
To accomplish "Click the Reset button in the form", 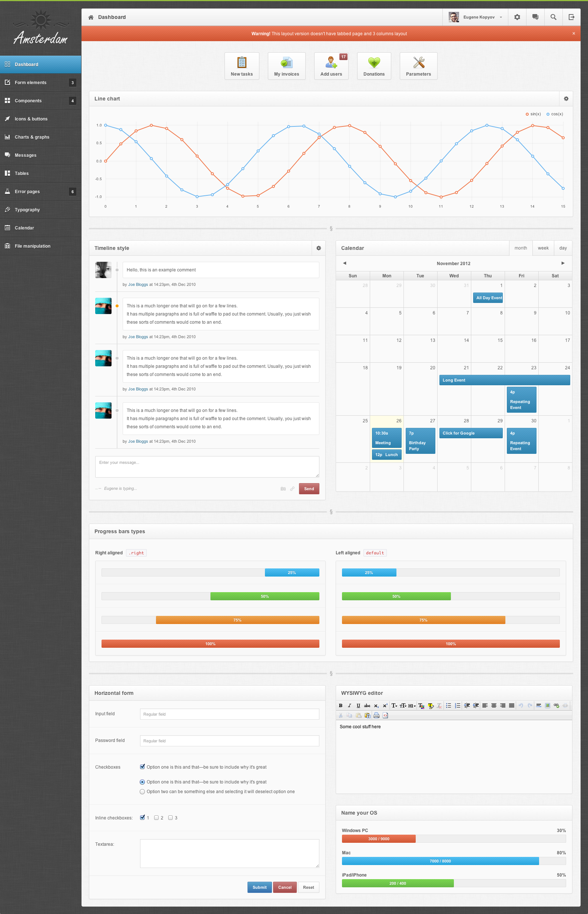I will click(309, 887).
